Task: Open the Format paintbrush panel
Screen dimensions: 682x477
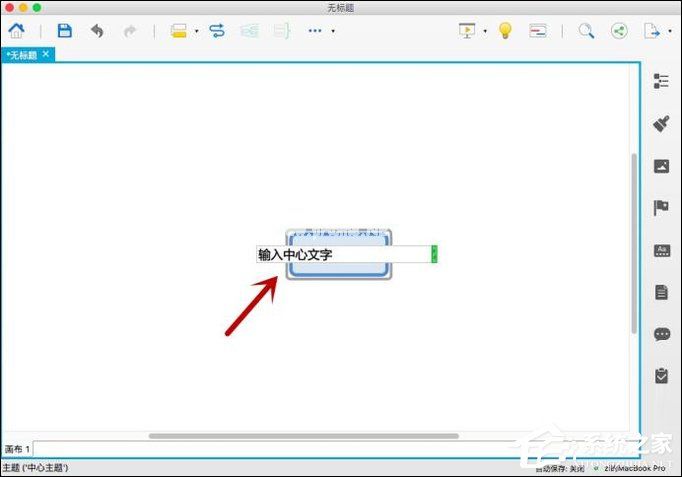Action: tap(661, 124)
